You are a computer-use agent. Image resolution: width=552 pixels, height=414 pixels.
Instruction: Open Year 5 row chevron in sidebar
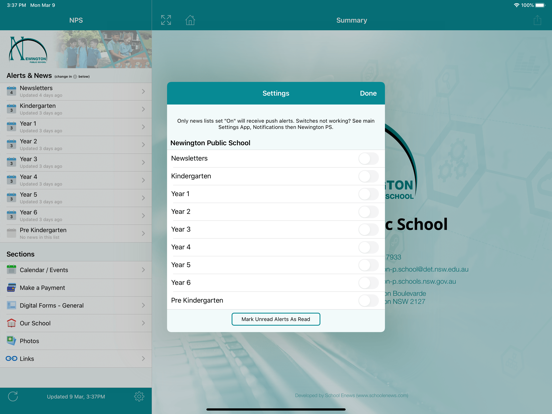click(x=143, y=197)
